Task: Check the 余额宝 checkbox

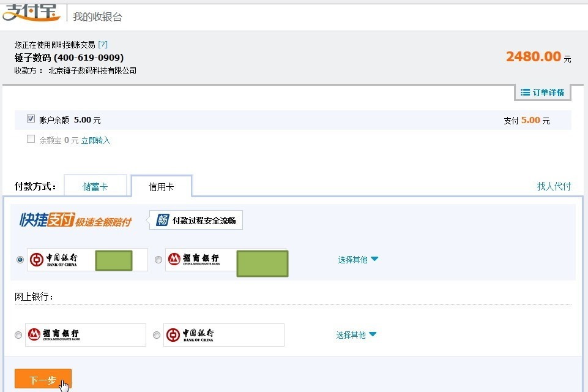Action: [x=31, y=139]
